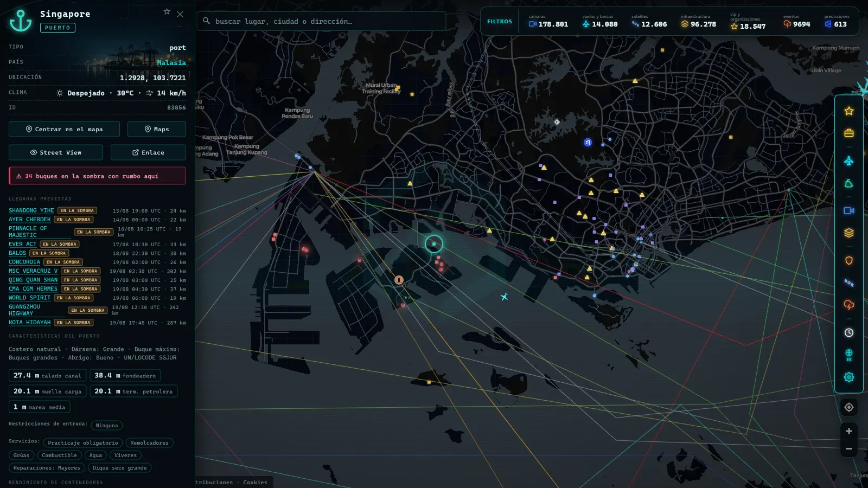Click the cyan airplane on the map
The width and height of the screenshot is (868, 488).
pyautogui.click(x=504, y=297)
